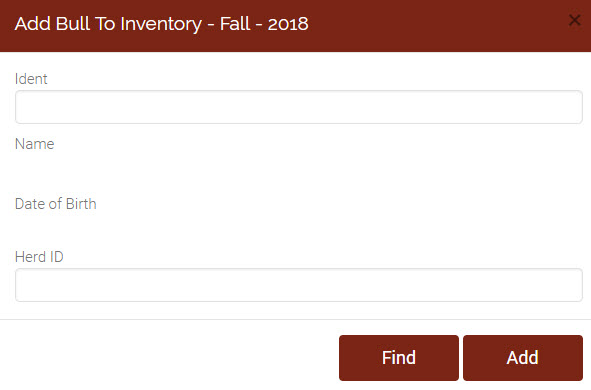Image resolution: width=591 pixels, height=390 pixels.
Task: Close the Add Bull To Inventory dialog
Action: tap(574, 20)
